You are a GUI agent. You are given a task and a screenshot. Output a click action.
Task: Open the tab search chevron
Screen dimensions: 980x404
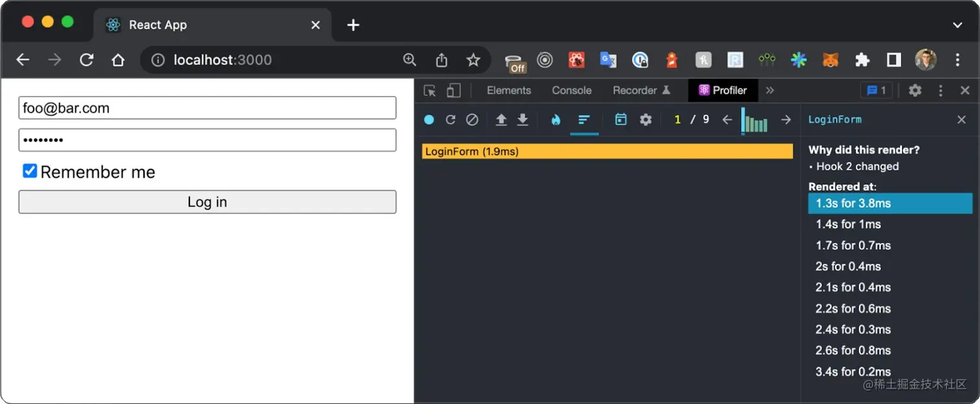coord(957,25)
